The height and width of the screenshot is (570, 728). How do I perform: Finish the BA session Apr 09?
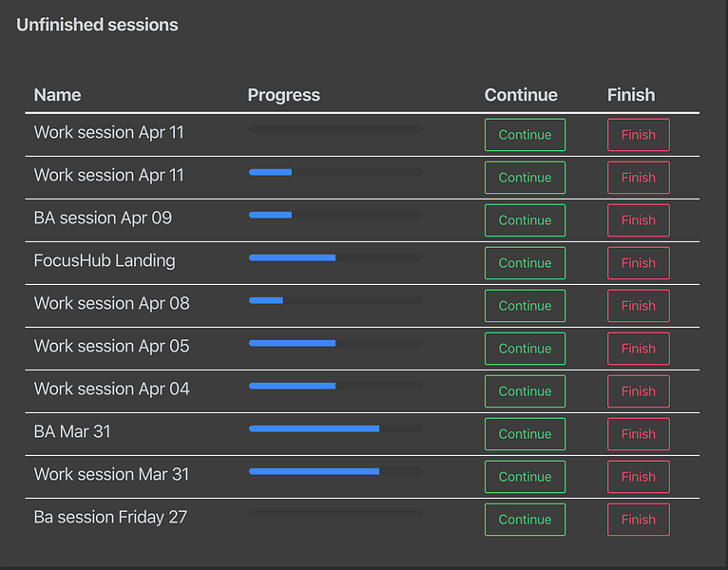click(x=639, y=220)
